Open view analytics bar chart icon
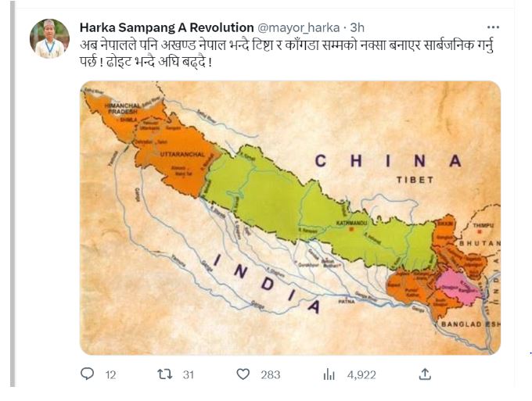The width and height of the screenshot is (532, 401). (329, 374)
